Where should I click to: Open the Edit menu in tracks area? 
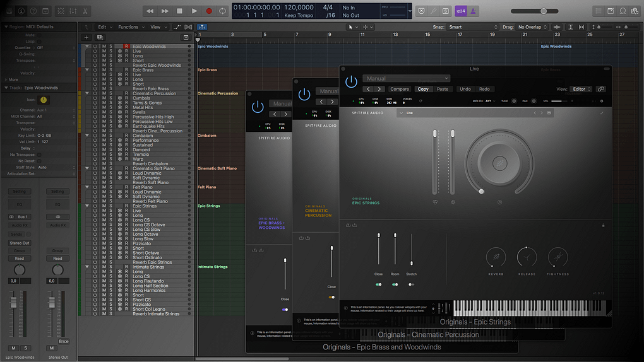pos(105,27)
